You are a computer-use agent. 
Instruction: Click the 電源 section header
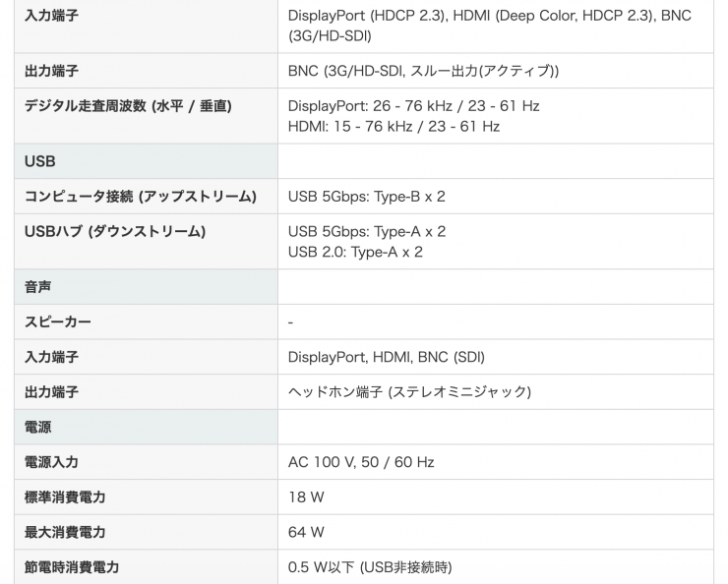click(x=37, y=428)
